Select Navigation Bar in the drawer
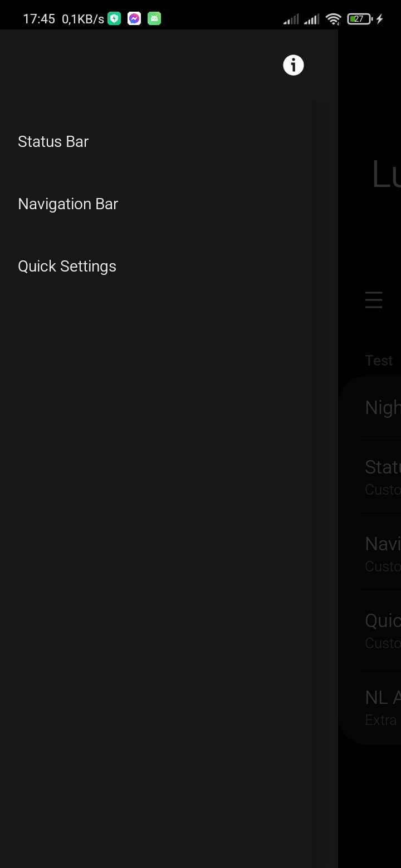Image resolution: width=401 pixels, height=868 pixels. [x=68, y=204]
